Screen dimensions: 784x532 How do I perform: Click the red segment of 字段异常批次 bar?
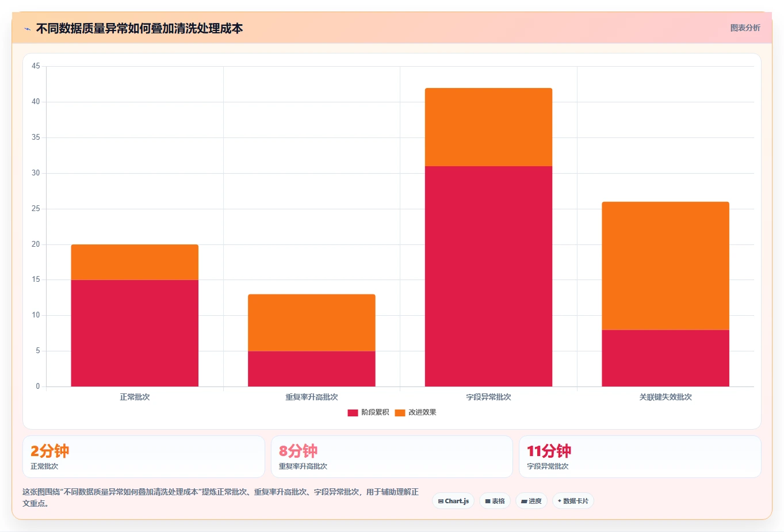click(x=488, y=276)
